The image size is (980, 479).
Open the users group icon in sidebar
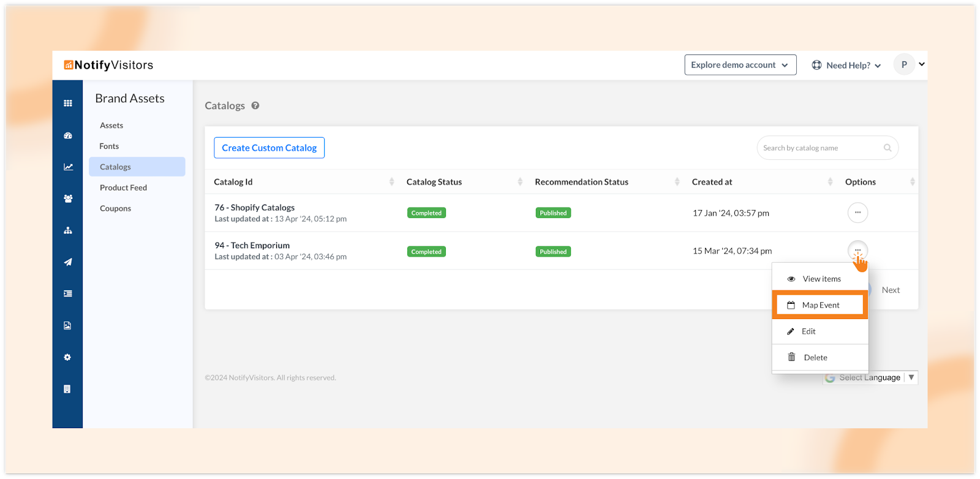tap(68, 198)
